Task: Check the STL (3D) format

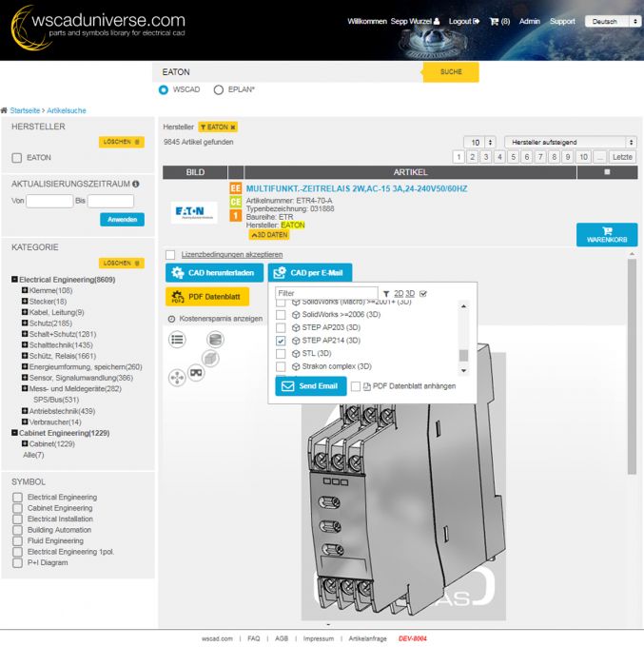Action: [x=281, y=354]
